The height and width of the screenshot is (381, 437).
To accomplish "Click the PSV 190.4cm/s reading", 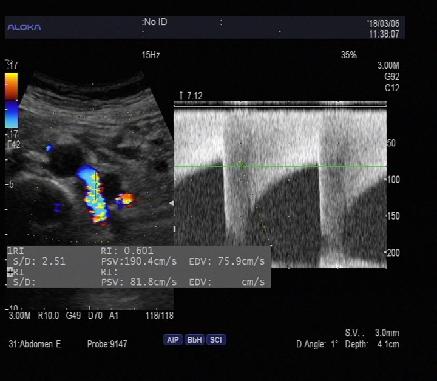I will point(139,261).
